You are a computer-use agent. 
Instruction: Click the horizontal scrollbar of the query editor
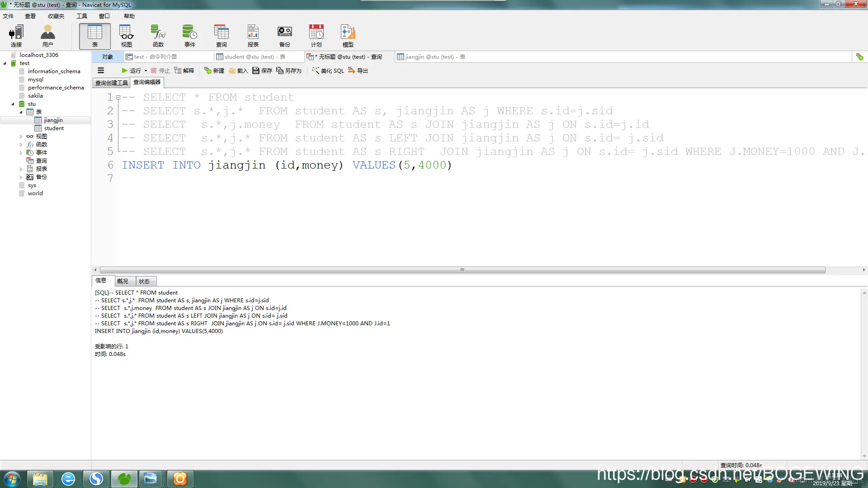[x=461, y=270]
